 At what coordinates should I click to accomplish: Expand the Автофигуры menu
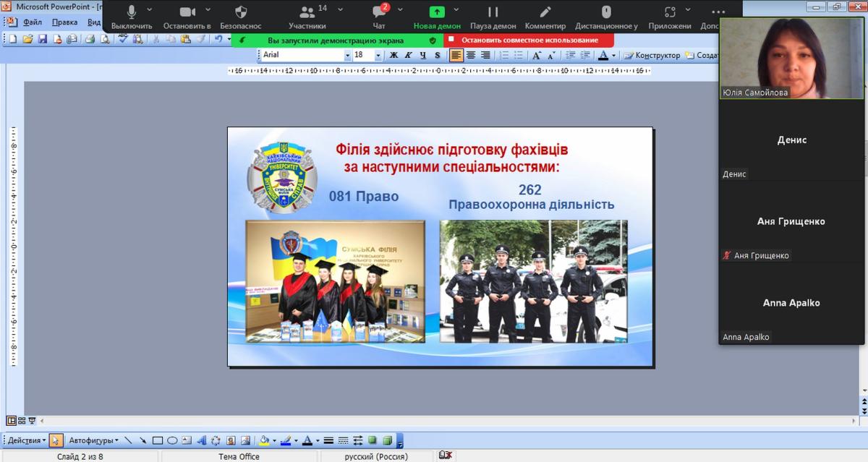pos(94,440)
